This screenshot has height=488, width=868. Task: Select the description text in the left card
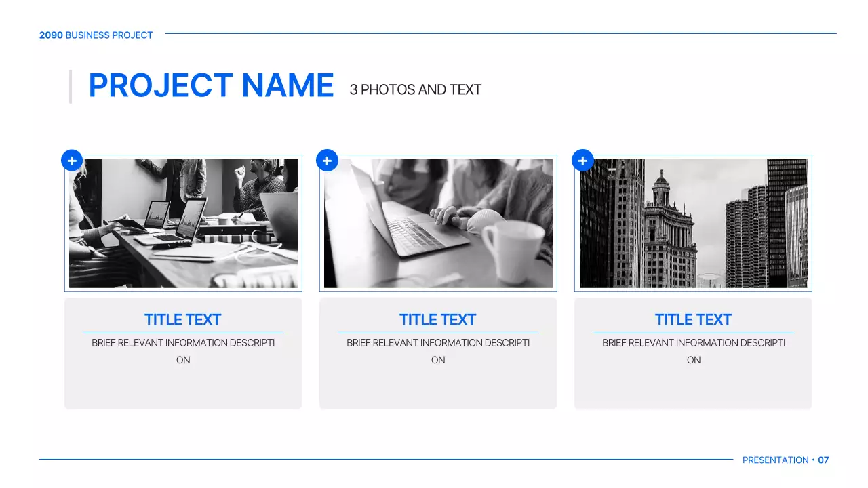183,350
